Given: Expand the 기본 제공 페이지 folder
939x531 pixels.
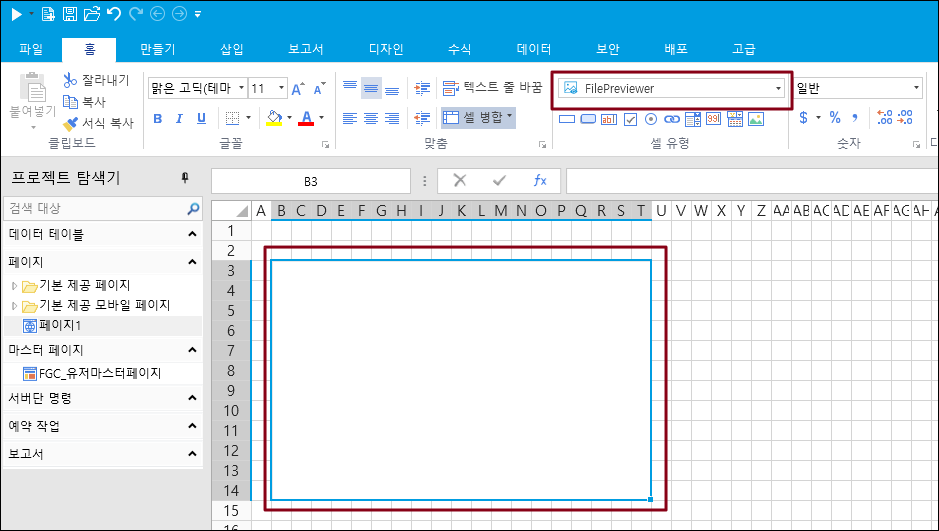Looking at the screenshot, I should click(x=14, y=286).
